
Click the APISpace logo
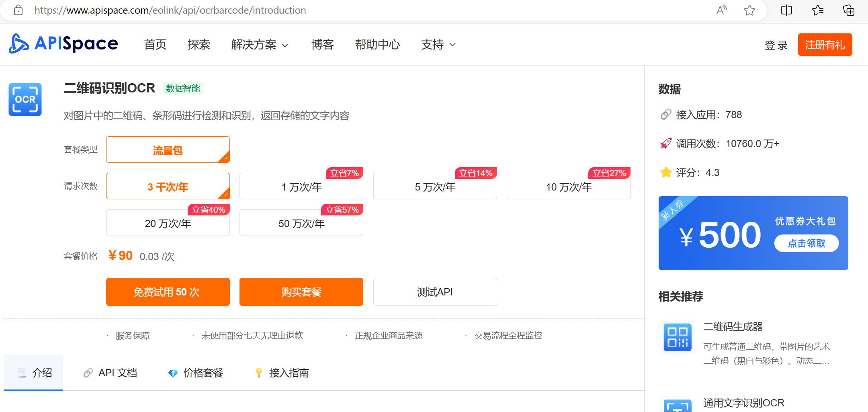[x=63, y=44]
